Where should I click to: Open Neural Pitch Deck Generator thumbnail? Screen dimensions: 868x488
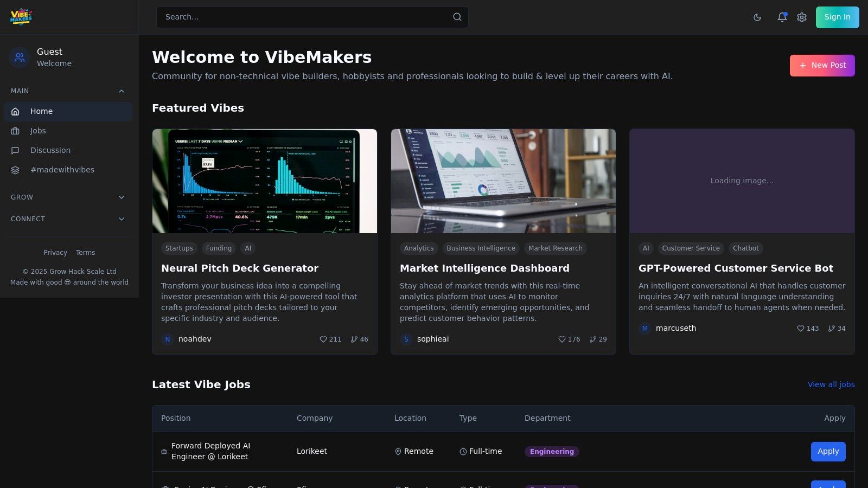pos(265,181)
